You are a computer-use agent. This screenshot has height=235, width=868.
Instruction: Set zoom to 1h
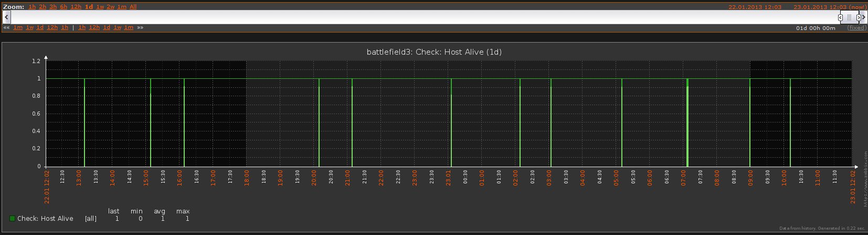[x=32, y=7]
